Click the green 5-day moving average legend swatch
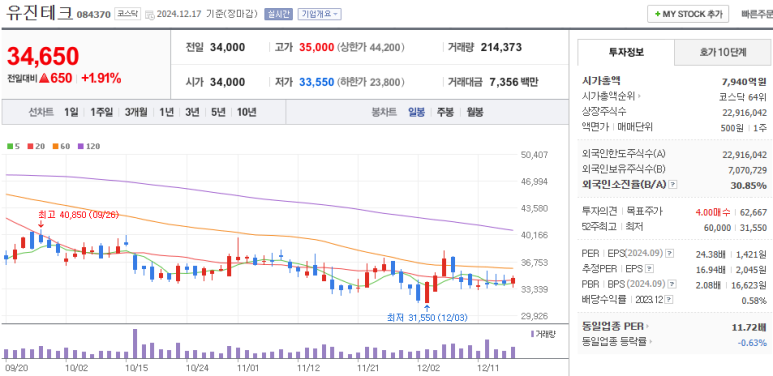The height and width of the screenshot is (376, 773). (10, 146)
